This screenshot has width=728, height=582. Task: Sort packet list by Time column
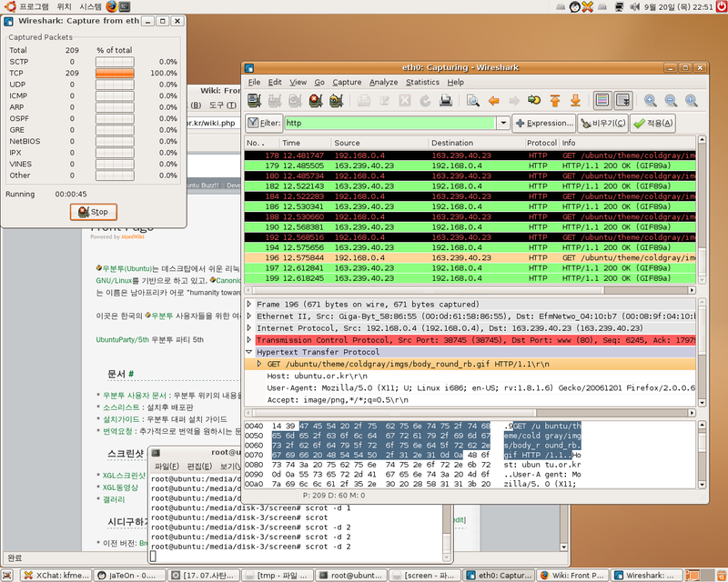tap(306, 143)
